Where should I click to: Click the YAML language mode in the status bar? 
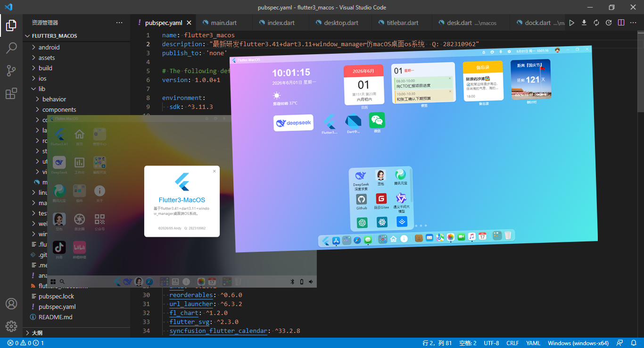[533, 343]
